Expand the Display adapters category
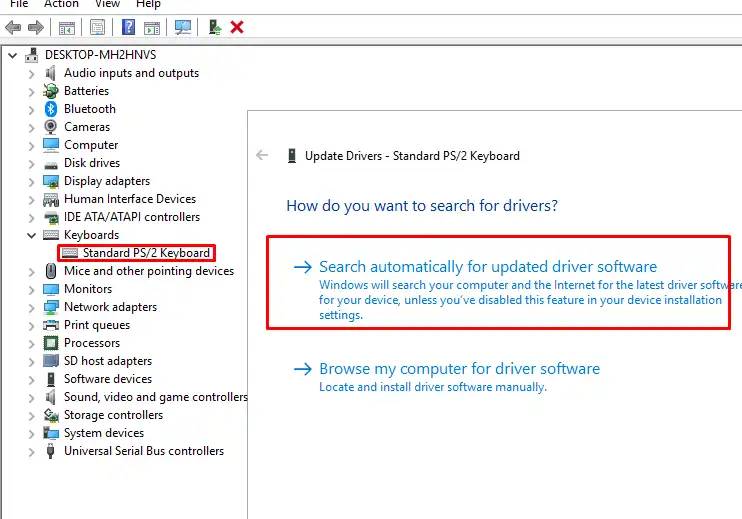 31,181
